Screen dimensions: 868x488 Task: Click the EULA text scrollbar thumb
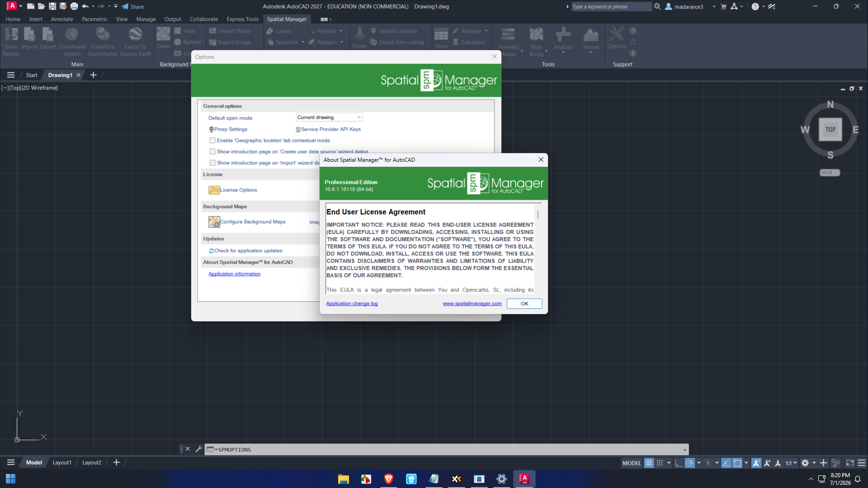coord(538,215)
